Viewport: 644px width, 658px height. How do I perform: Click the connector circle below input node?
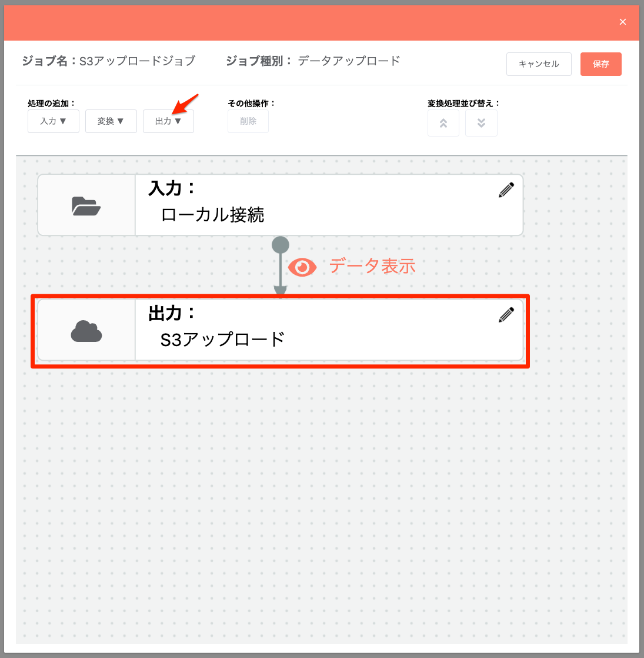point(281,245)
